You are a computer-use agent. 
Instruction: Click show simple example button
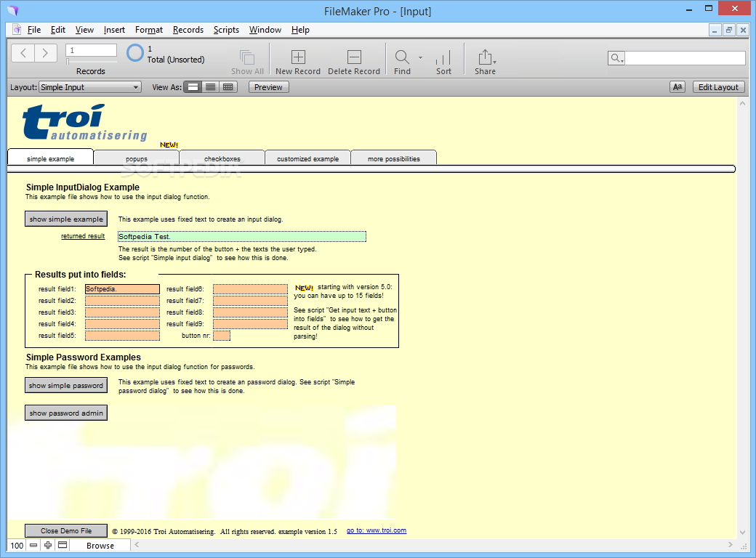coord(66,219)
